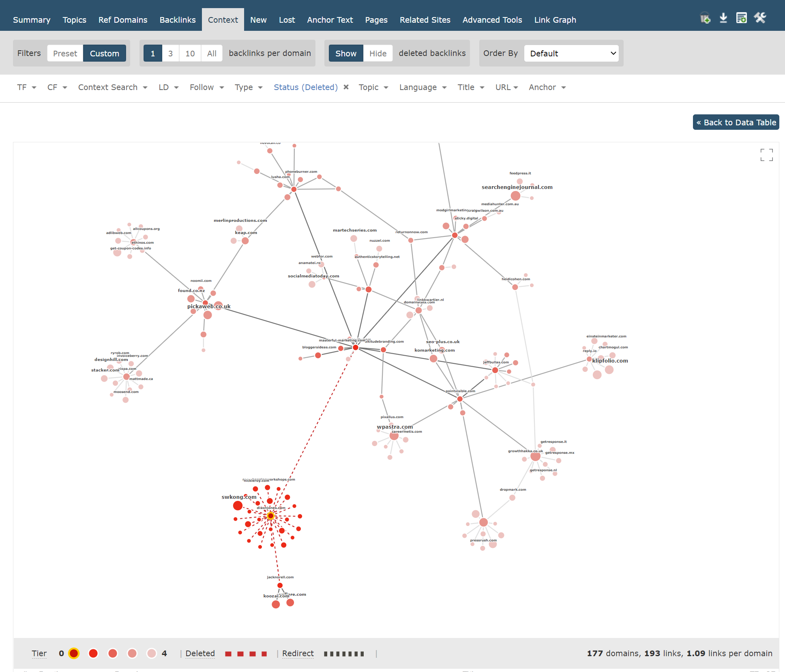Toggle Show deleted backlinks visibility
The image size is (785, 672).
[377, 54]
